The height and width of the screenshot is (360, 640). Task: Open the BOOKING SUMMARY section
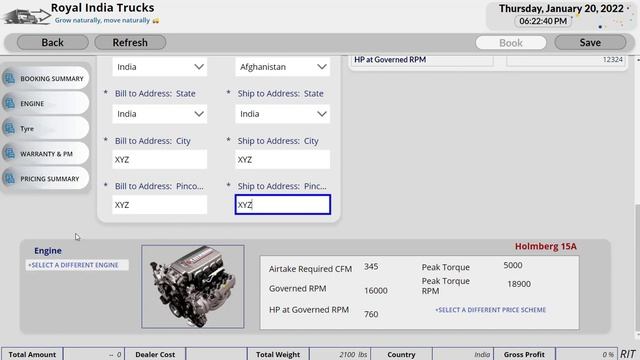45,78
